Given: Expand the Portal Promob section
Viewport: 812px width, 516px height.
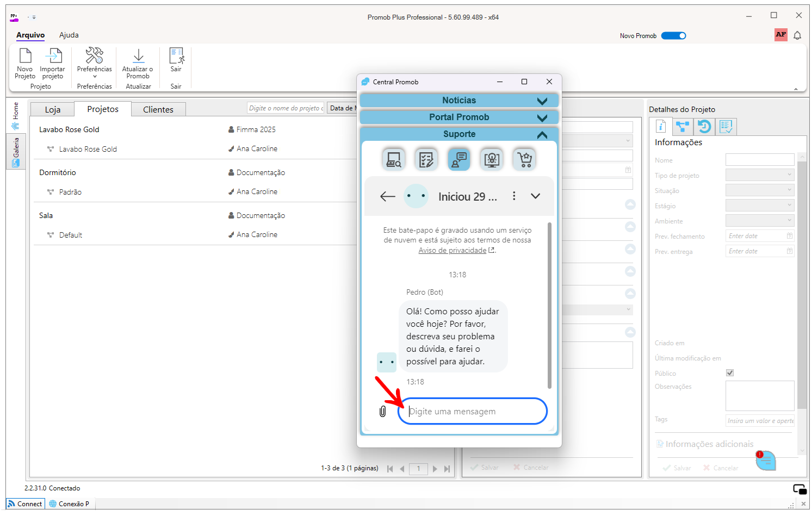Looking at the screenshot, I should pos(459,117).
